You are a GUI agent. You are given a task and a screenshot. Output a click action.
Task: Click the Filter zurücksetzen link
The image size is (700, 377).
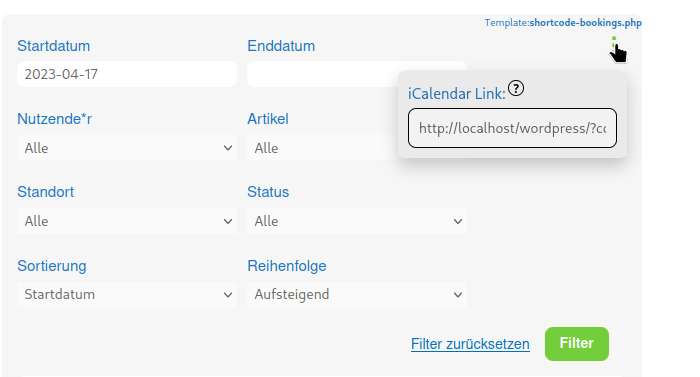470,344
